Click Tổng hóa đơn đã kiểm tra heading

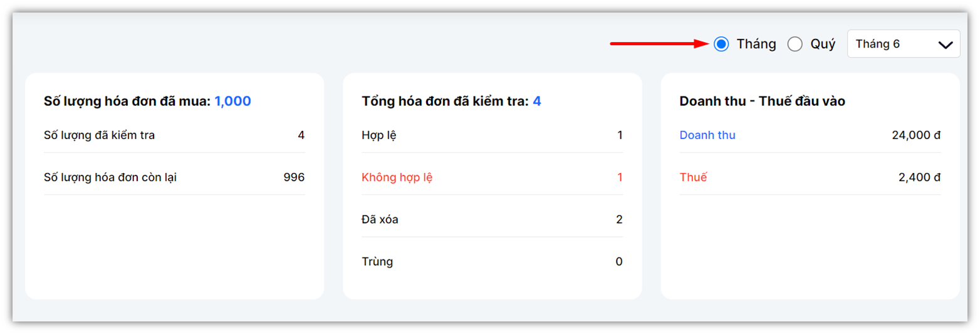tap(445, 102)
